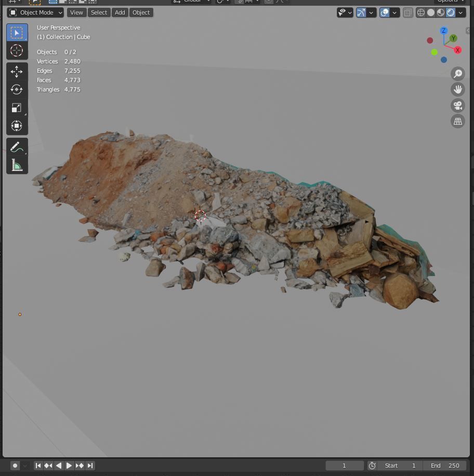Select the Select Box tool
Viewport: 474px width, 476px height.
coord(17,33)
